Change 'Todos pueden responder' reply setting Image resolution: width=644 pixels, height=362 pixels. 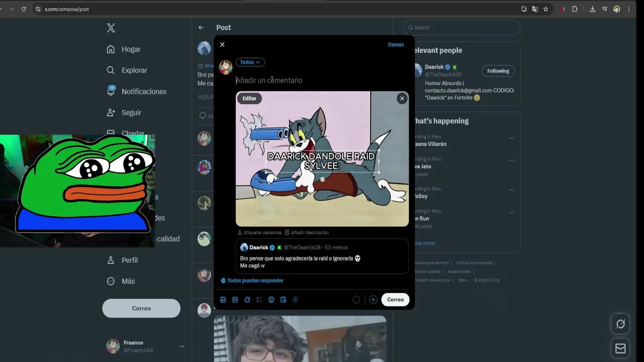coord(252,281)
